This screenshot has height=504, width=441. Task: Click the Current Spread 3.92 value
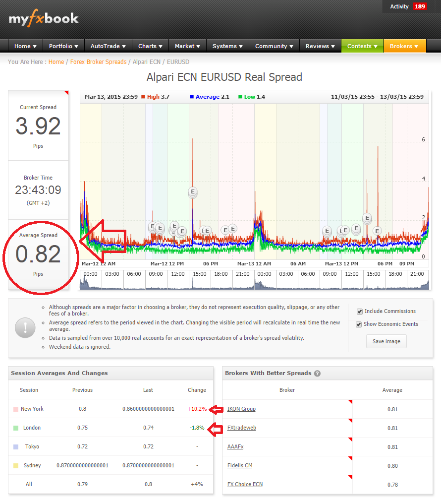coord(38,126)
